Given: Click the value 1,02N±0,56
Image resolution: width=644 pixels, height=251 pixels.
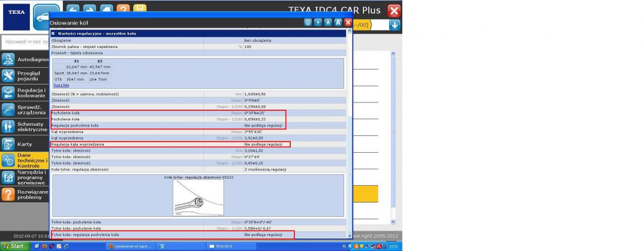Looking at the screenshot, I should (x=255, y=94).
